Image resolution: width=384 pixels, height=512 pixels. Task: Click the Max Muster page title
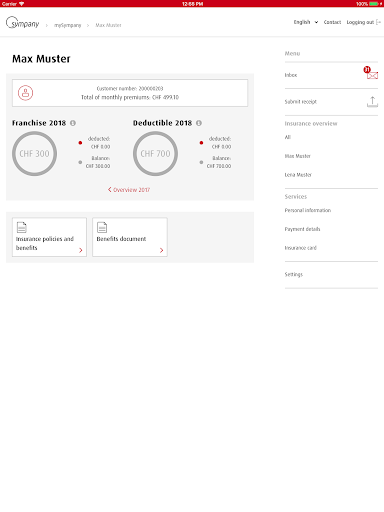[41, 59]
